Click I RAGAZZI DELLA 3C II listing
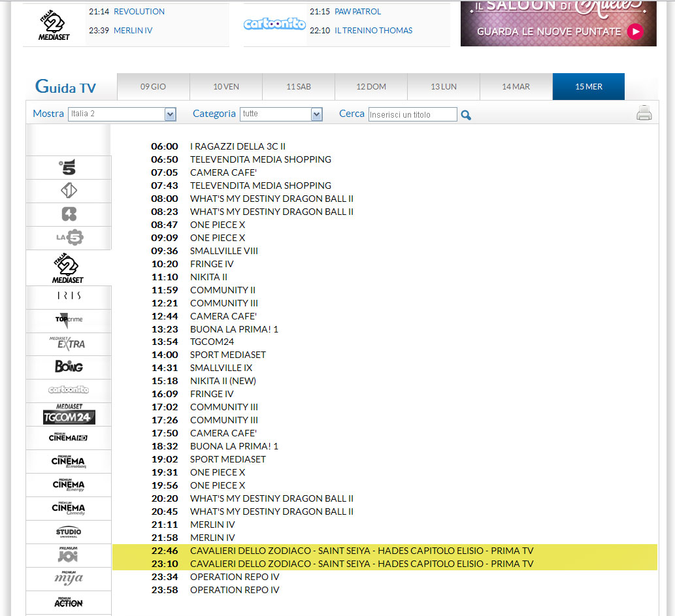The width and height of the screenshot is (675, 616). [x=238, y=146]
